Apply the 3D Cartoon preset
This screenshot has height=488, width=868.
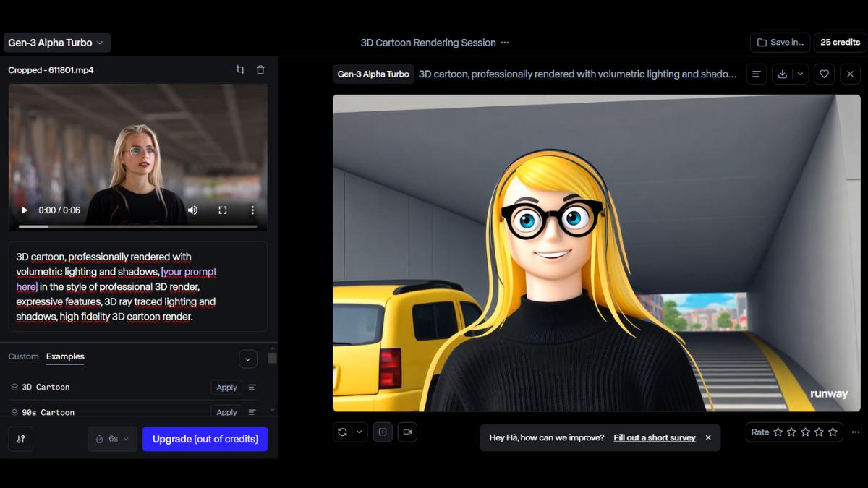226,388
